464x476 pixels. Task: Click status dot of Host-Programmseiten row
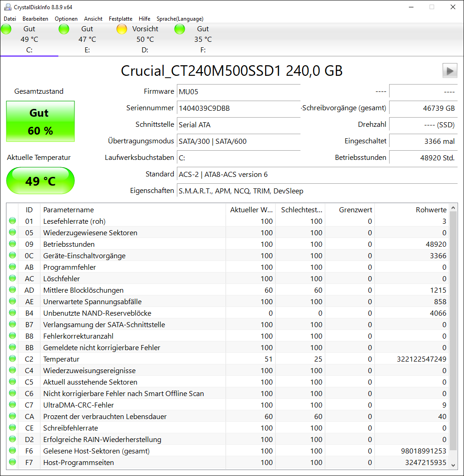coord(12,462)
